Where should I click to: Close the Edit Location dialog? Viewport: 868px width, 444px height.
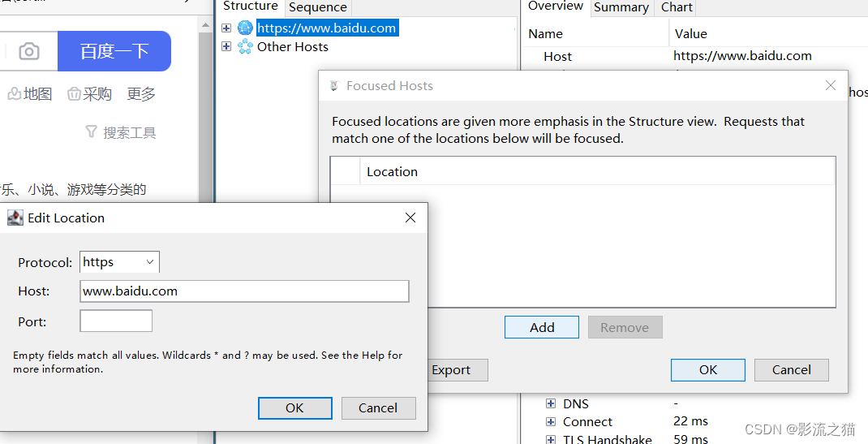tap(410, 218)
